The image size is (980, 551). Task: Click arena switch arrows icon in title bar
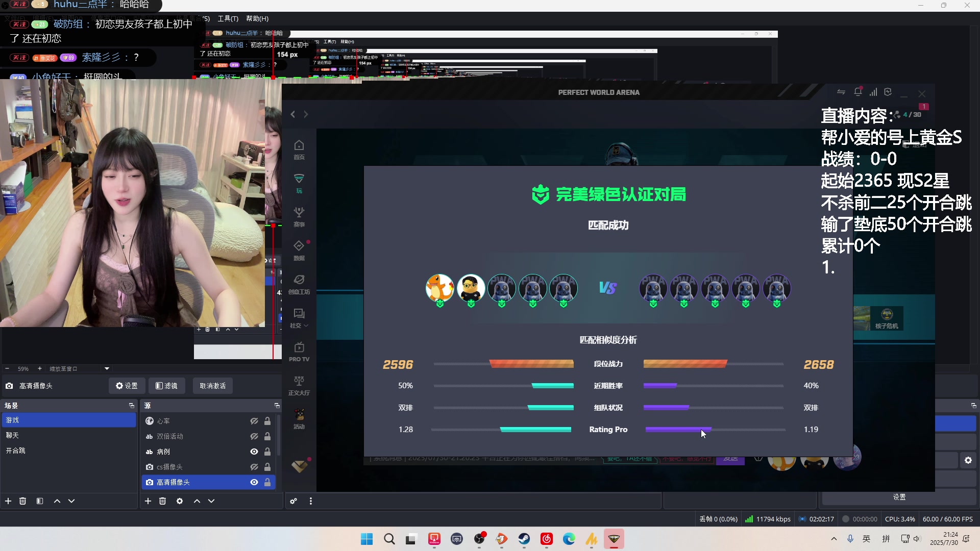[x=841, y=92]
